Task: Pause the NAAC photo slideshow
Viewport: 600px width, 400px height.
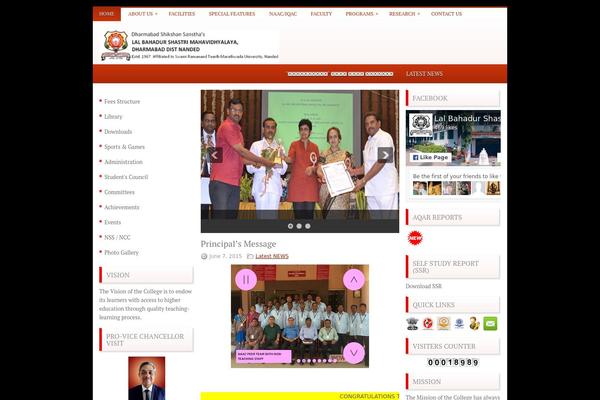Action: 246,280
